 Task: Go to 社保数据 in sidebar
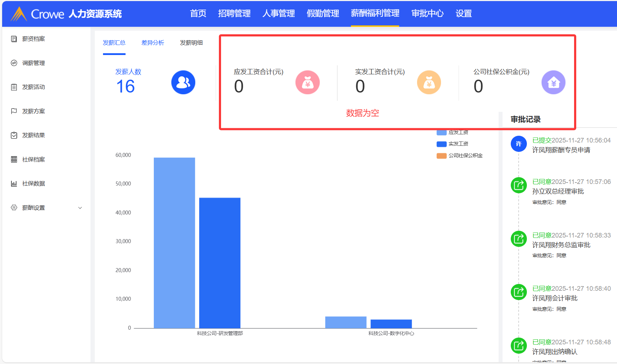[x=34, y=184]
